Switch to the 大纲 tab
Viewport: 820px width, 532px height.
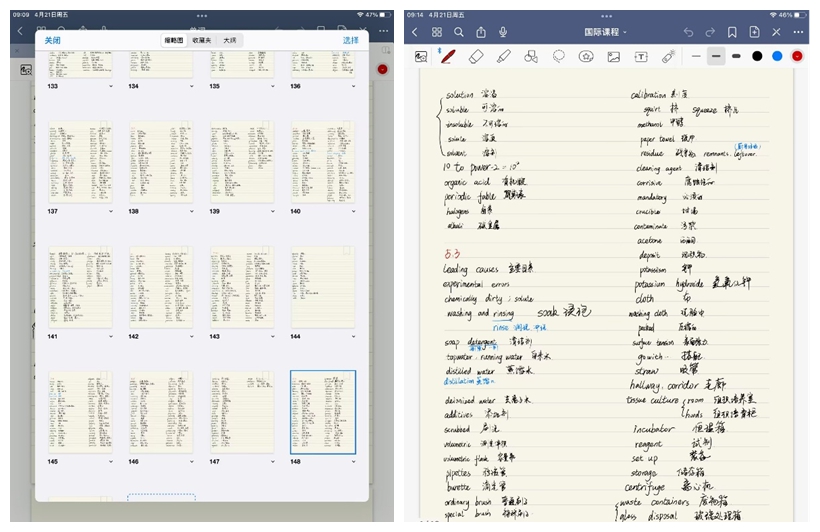230,40
